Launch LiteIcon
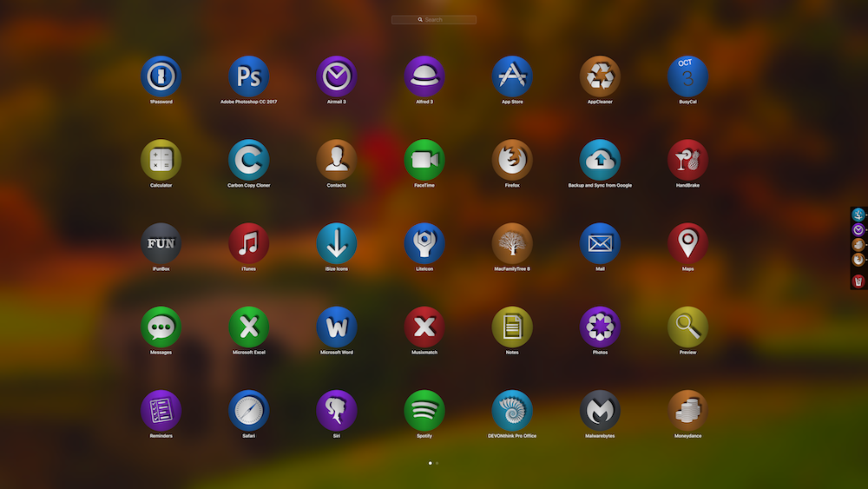The height and width of the screenshot is (489, 868). coord(424,244)
